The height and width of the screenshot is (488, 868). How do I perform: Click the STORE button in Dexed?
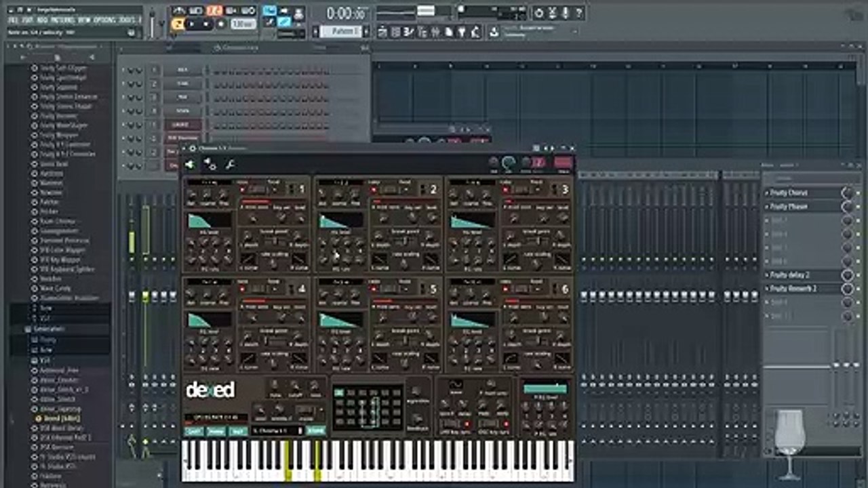(x=316, y=430)
